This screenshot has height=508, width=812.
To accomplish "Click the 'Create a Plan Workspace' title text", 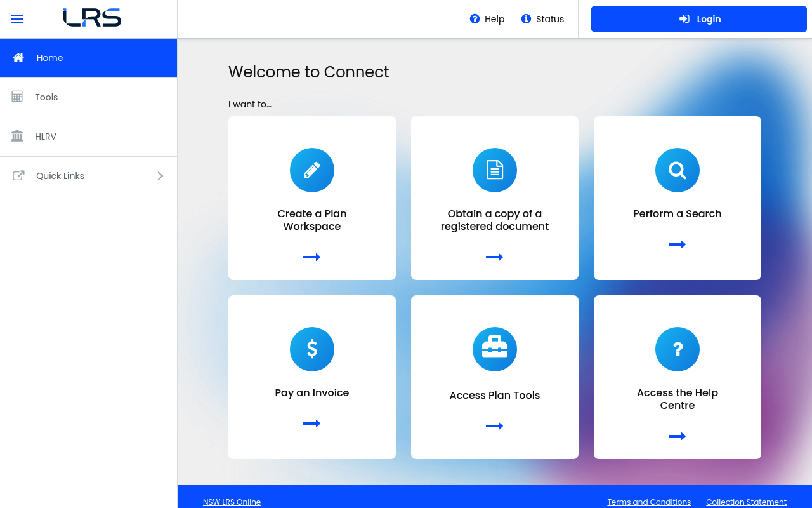I will click(x=312, y=220).
